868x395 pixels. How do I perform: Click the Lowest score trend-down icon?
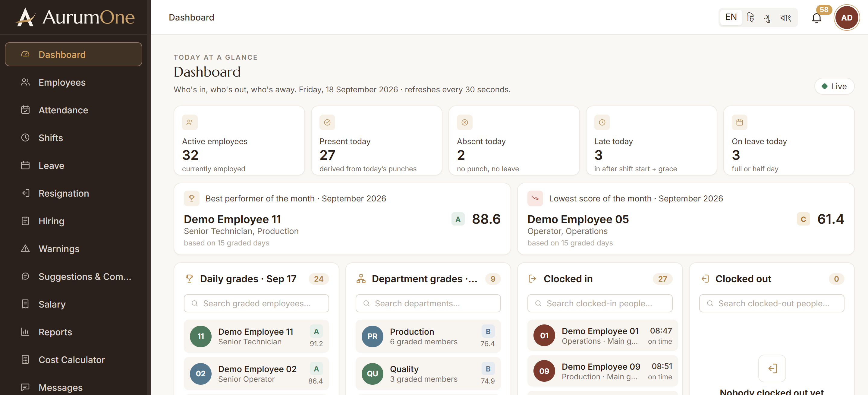click(x=535, y=198)
